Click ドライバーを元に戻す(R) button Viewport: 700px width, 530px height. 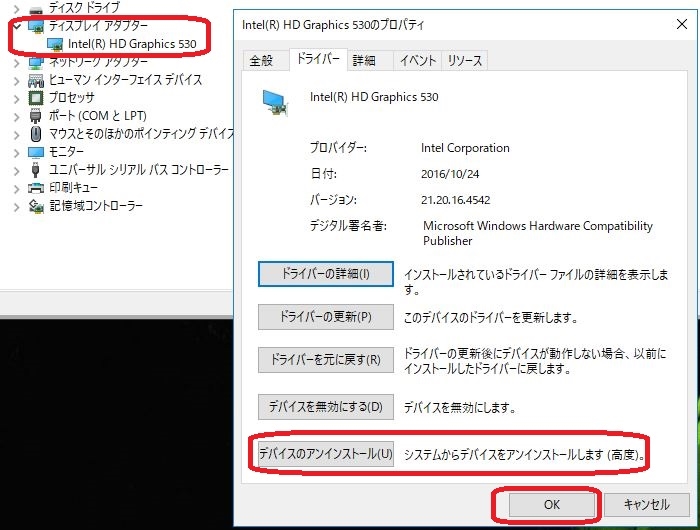click(326, 360)
